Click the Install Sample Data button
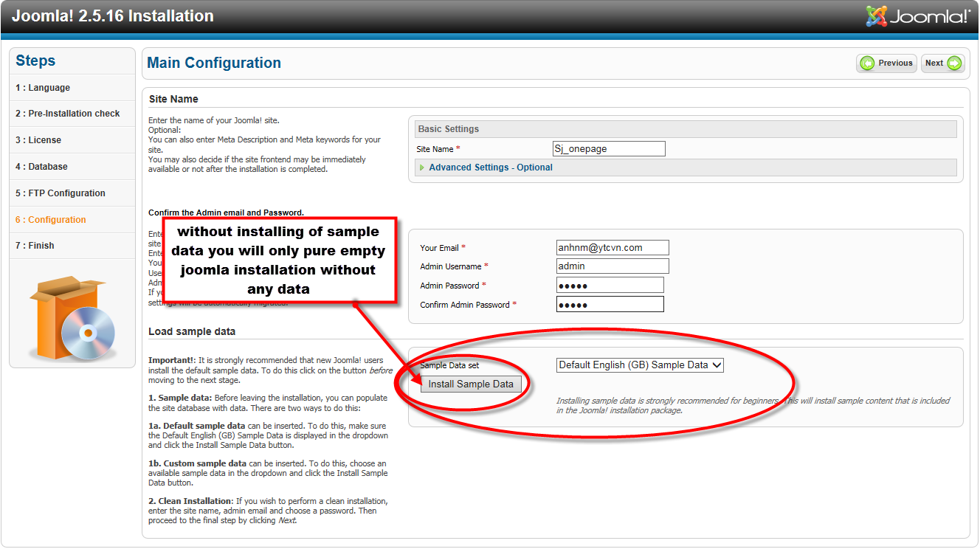Image resolution: width=980 pixels, height=549 pixels. [471, 384]
